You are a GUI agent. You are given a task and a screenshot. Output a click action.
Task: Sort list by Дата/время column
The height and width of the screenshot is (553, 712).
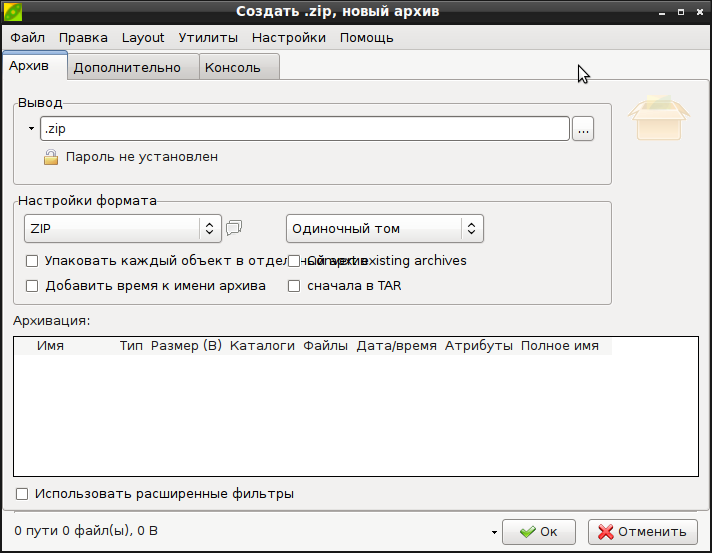pos(396,346)
